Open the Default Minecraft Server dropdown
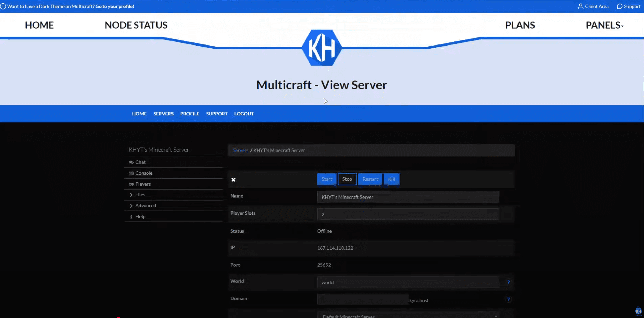This screenshot has height=318, width=644. 408,315
